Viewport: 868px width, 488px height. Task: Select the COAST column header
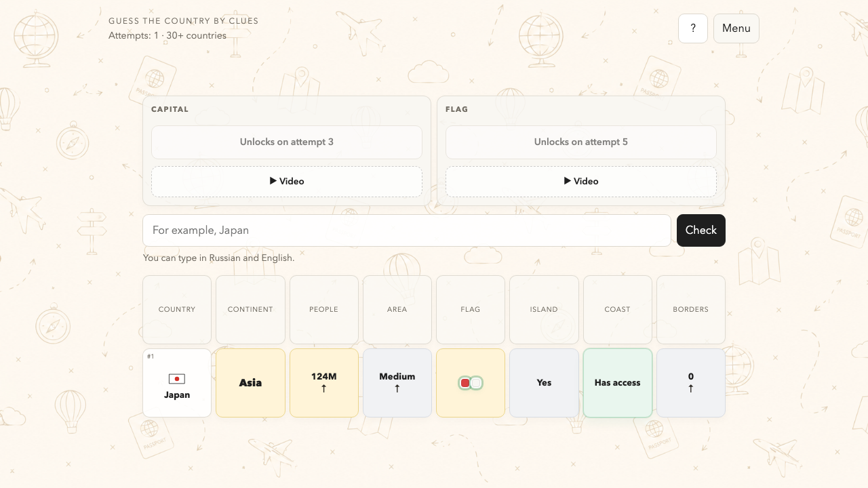[618, 310]
